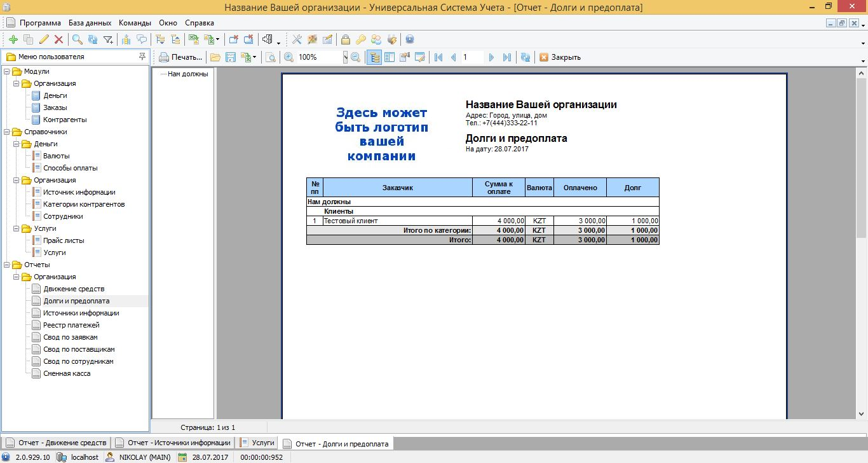Click the pin icon of Меню пользователя

pos(142,57)
